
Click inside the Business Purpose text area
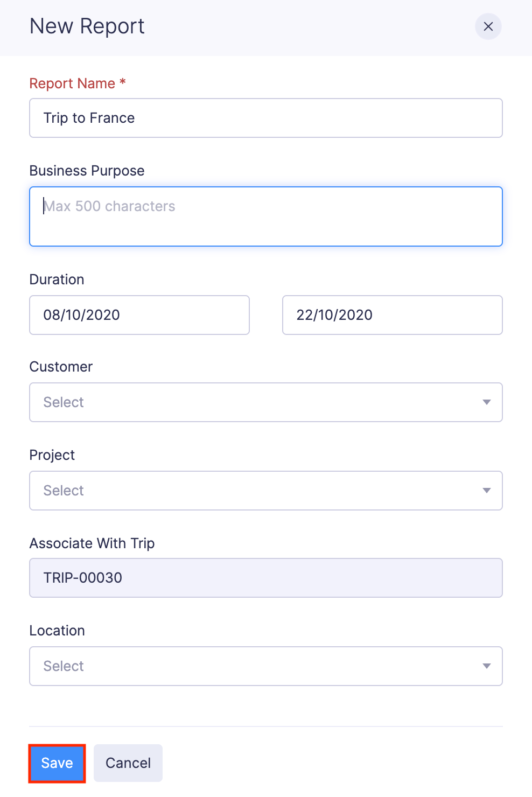pyautogui.click(x=266, y=216)
